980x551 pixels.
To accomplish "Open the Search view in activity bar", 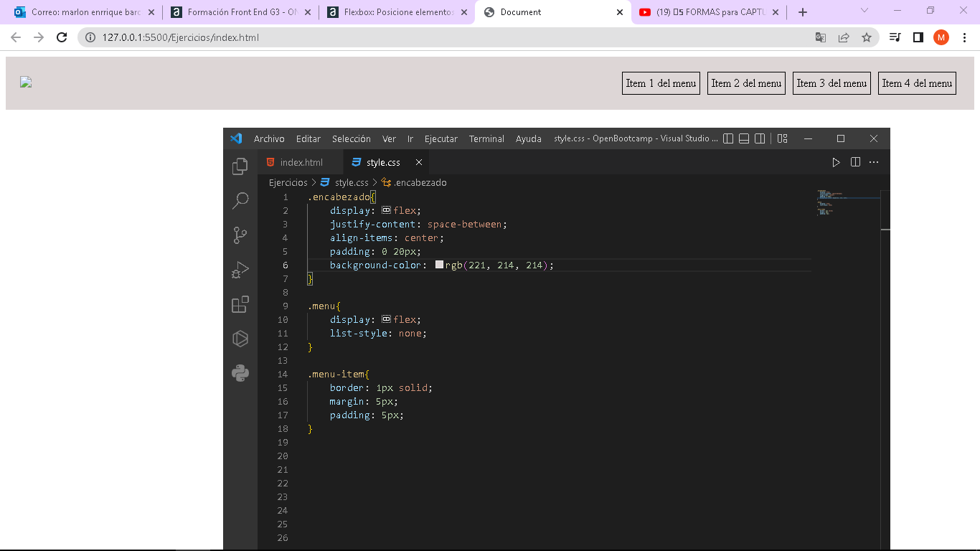I will [240, 201].
